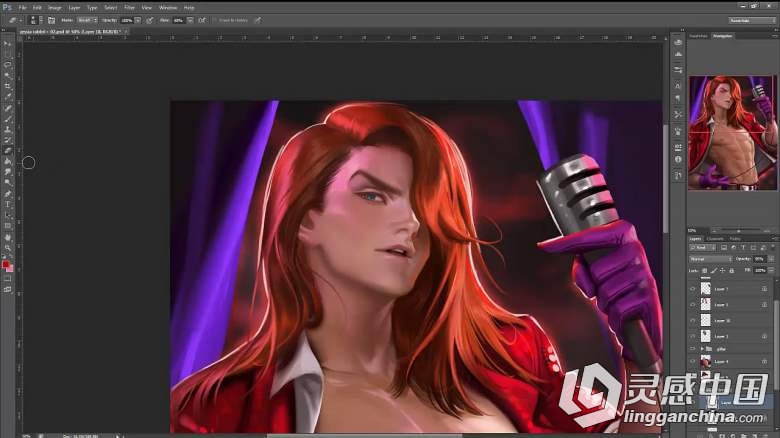Select the Eyedropper tool

click(x=7, y=97)
